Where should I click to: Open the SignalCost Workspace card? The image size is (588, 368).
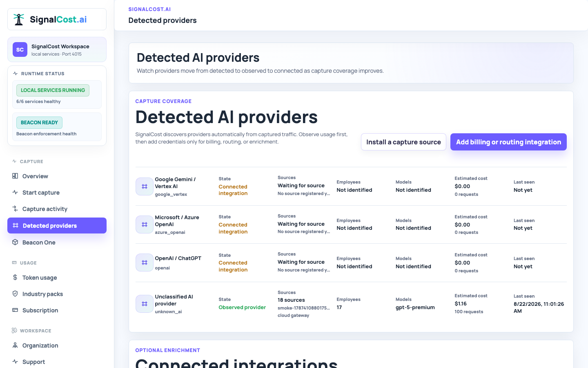pyautogui.click(x=57, y=49)
